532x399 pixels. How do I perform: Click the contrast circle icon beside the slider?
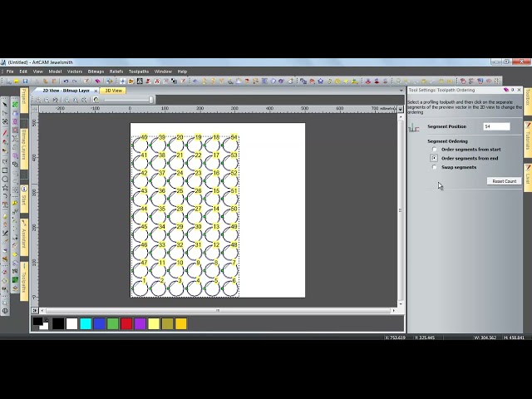coord(96,100)
